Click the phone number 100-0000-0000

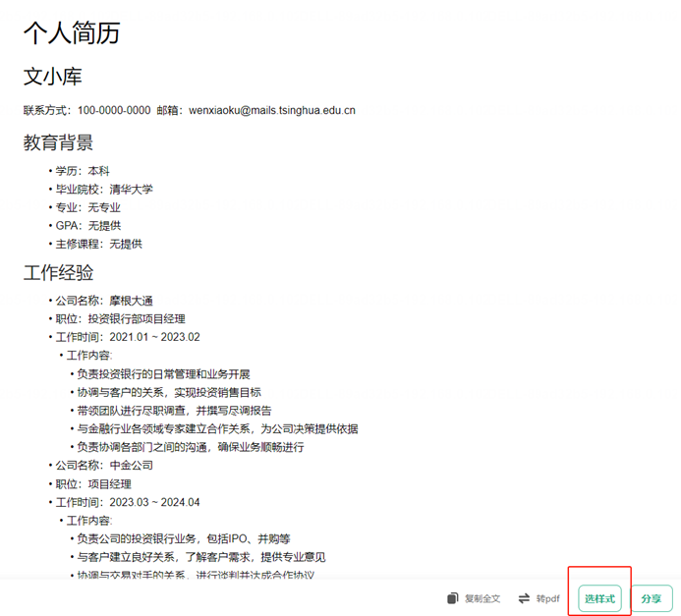(114, 110)
